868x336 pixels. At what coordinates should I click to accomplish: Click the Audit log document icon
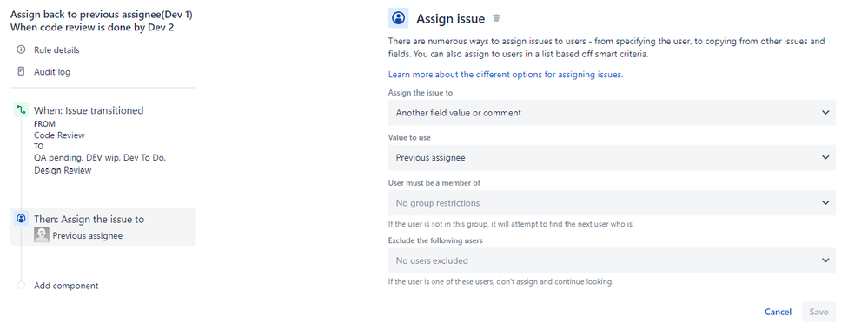[x=21, y=71]
